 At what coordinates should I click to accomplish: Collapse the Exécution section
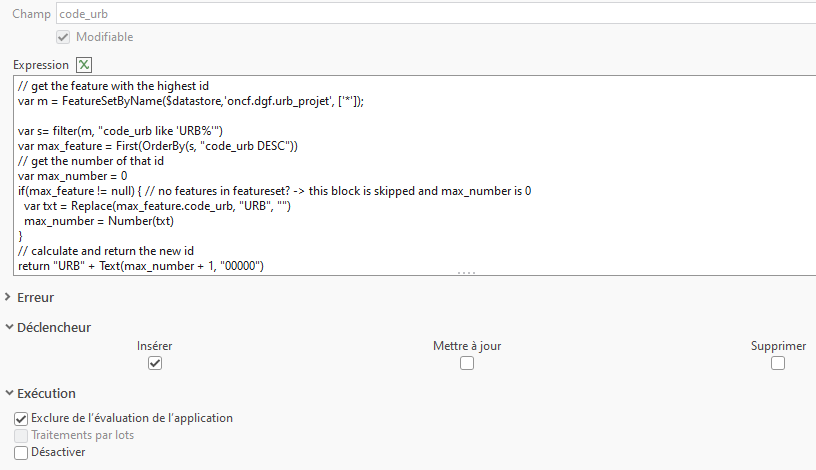[10, 393]
